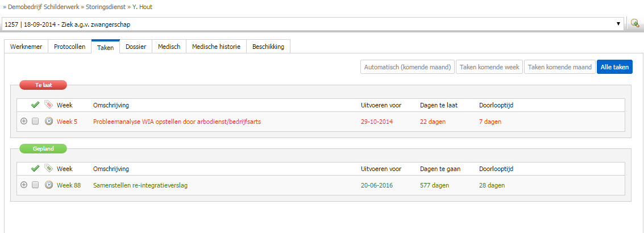Click the Taken komende maand button

[560, 67]
